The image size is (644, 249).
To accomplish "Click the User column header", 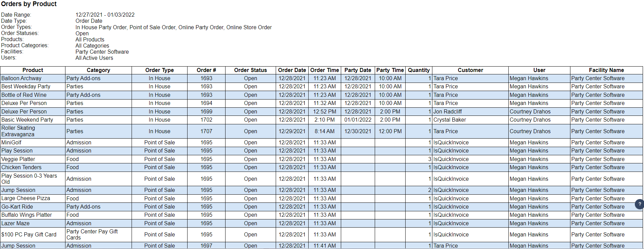I will (539, 70).
